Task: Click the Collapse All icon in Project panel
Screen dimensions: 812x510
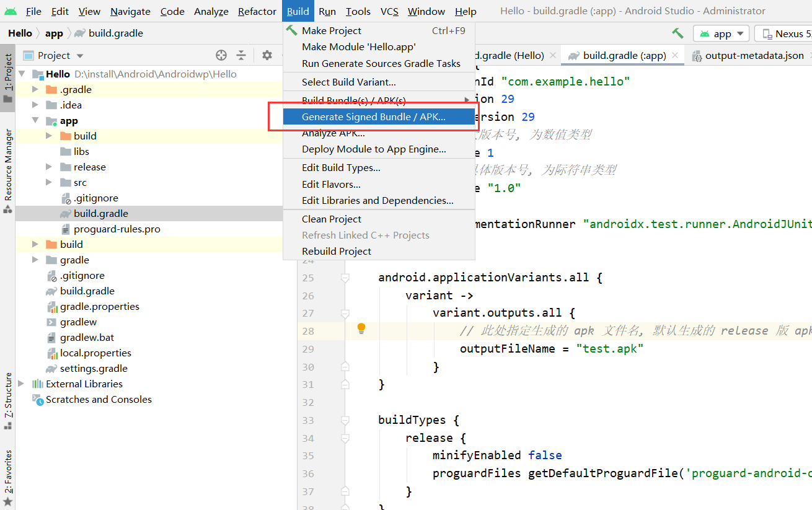Action: [241, 55]
